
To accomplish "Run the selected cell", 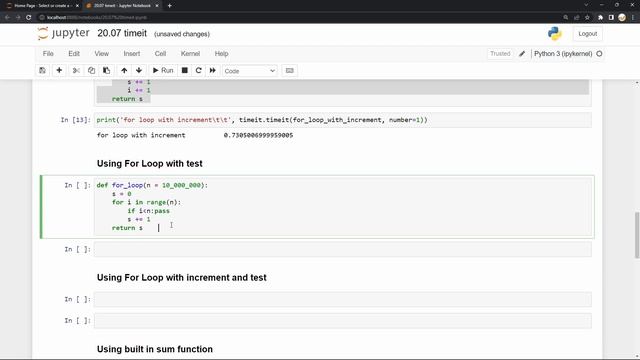I will (x=163, y=71).
